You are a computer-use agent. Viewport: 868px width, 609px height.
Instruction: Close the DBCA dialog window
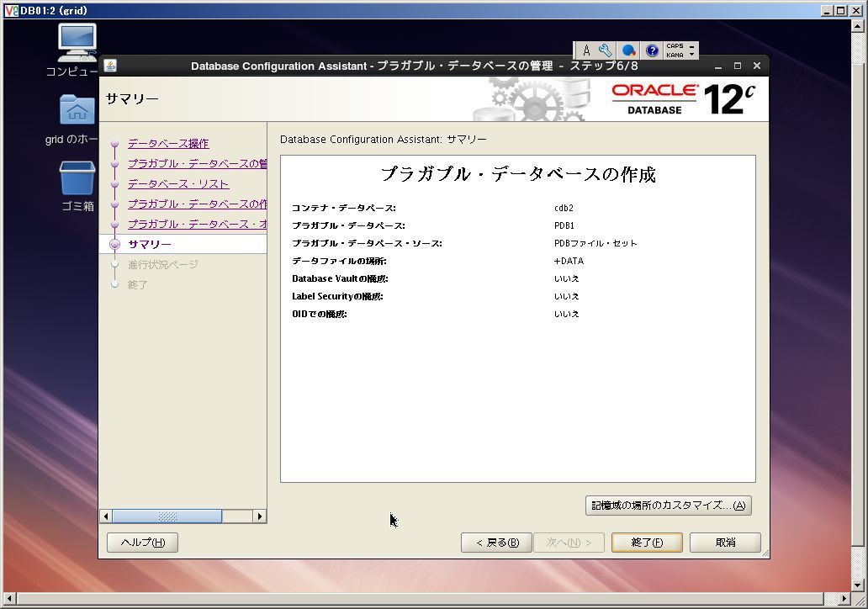click(757, 66)
